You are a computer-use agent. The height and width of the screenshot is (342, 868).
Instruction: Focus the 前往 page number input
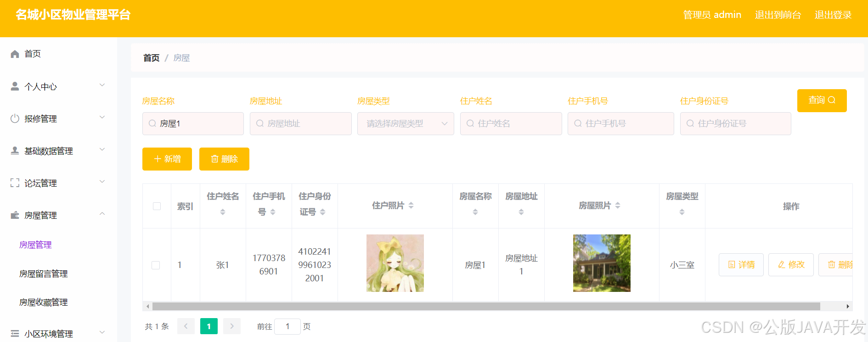pyautogui.click(x=287, y=326)
